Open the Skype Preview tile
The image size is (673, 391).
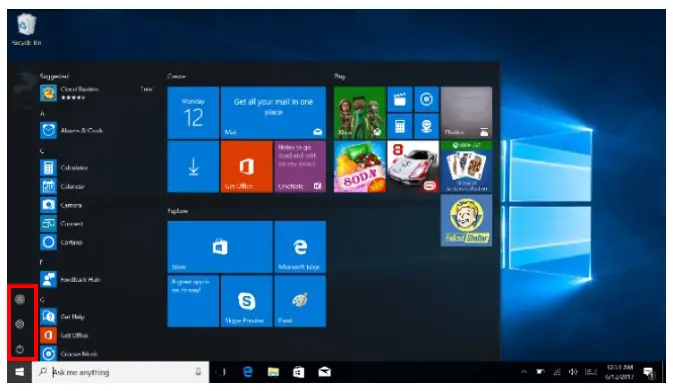click(246, 301)
